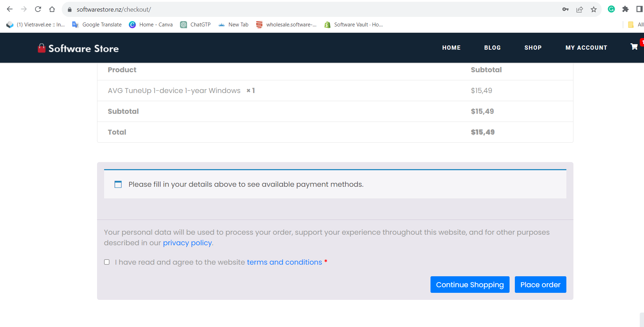The width and height of the screenshot is (644, 327).
Task: Click the browser forward arrow
Action: [x=24, y=9]
